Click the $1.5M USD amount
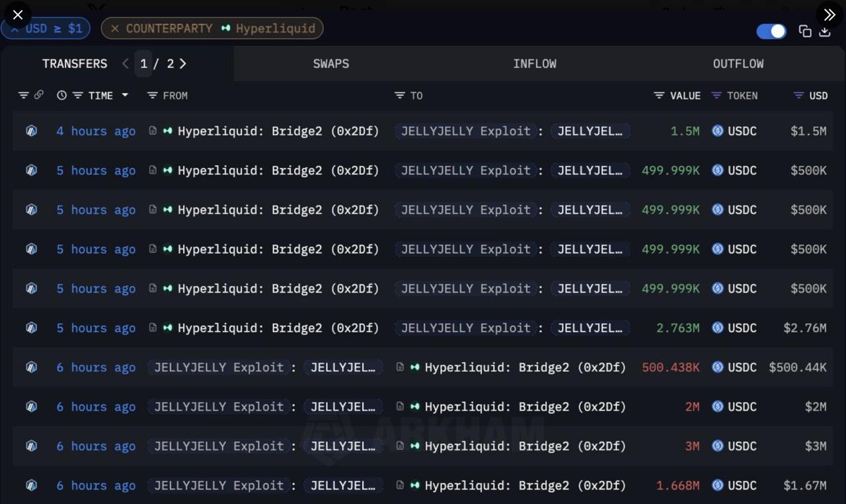 click(x=808, y=131)
